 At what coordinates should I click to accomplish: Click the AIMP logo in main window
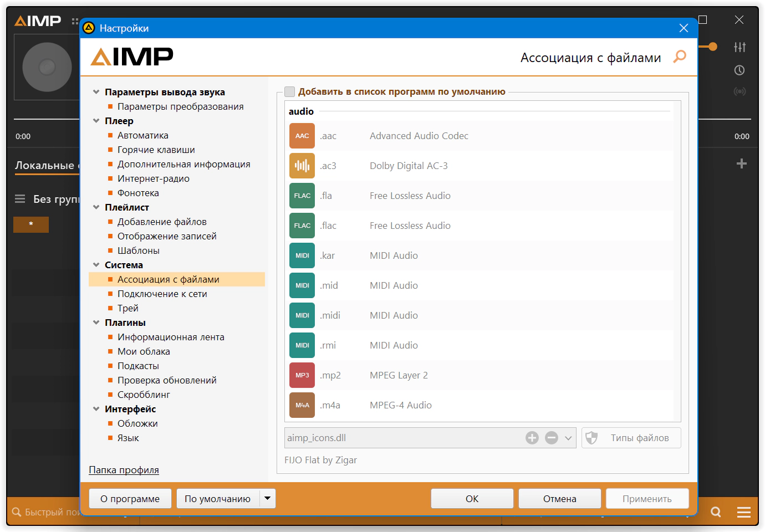[38, 21]
